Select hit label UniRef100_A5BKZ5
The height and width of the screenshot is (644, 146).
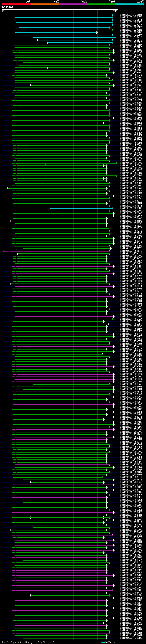pos(131,625)
